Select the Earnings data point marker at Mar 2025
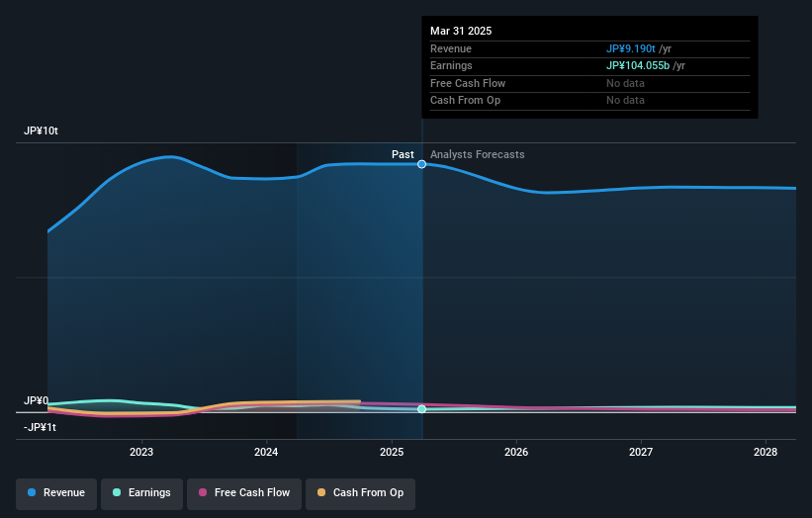 coord(422,409)
